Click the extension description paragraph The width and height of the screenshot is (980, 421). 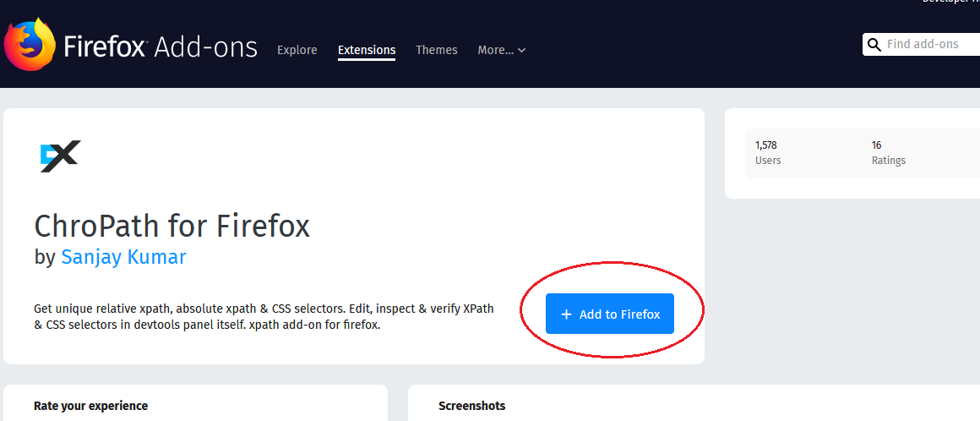(264, 317)
